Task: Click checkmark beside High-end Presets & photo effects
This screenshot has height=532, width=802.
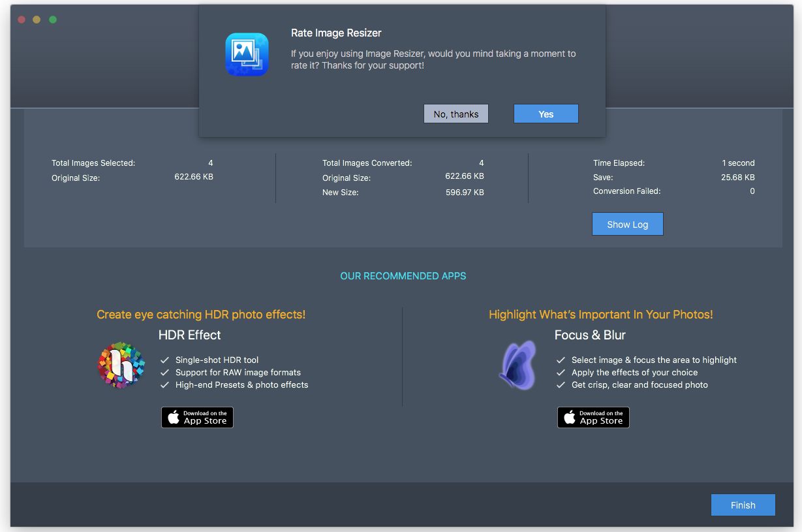Action: 165,385
